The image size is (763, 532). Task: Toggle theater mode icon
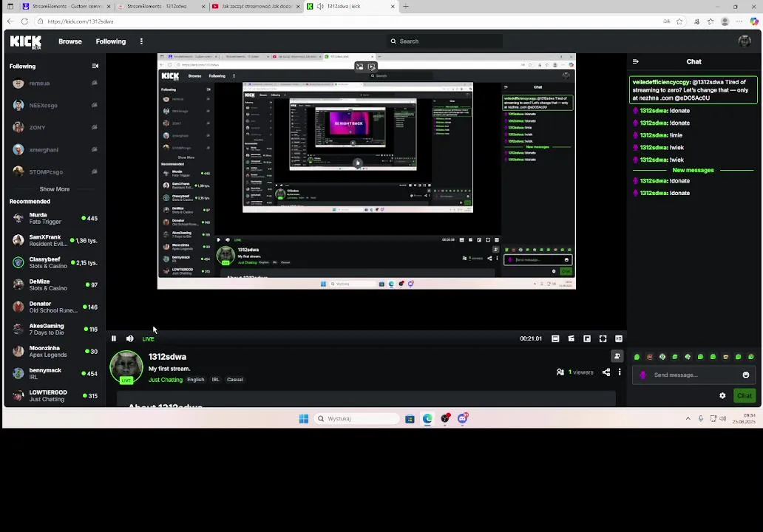click(619, 338)
